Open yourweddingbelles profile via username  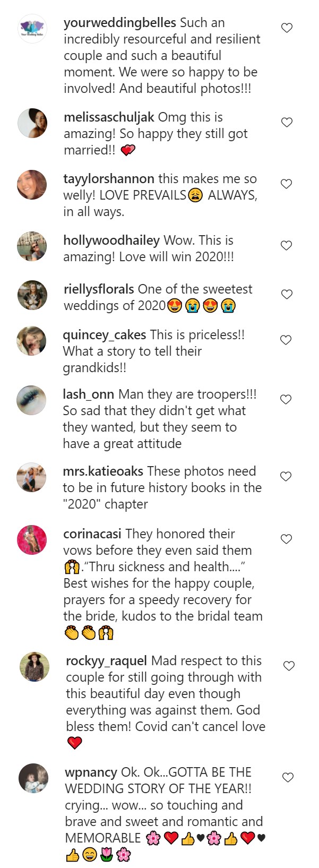point(119,23)
